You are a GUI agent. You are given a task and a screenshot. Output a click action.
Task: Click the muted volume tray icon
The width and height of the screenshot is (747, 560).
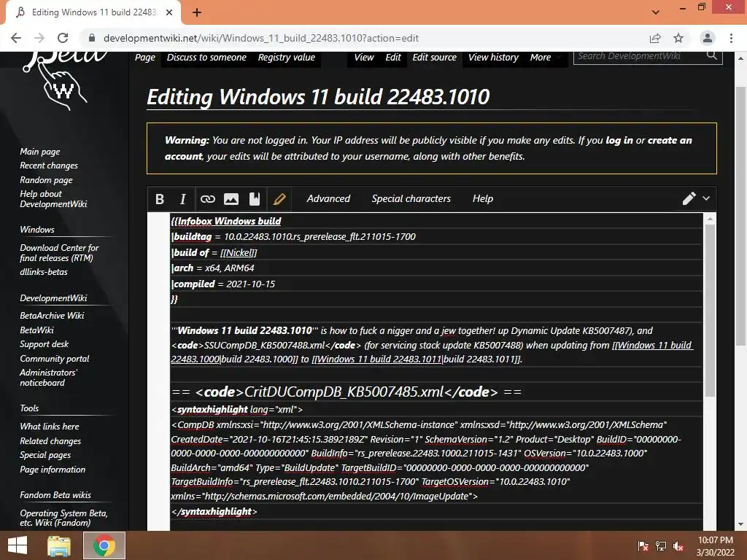tap(678, 546)
